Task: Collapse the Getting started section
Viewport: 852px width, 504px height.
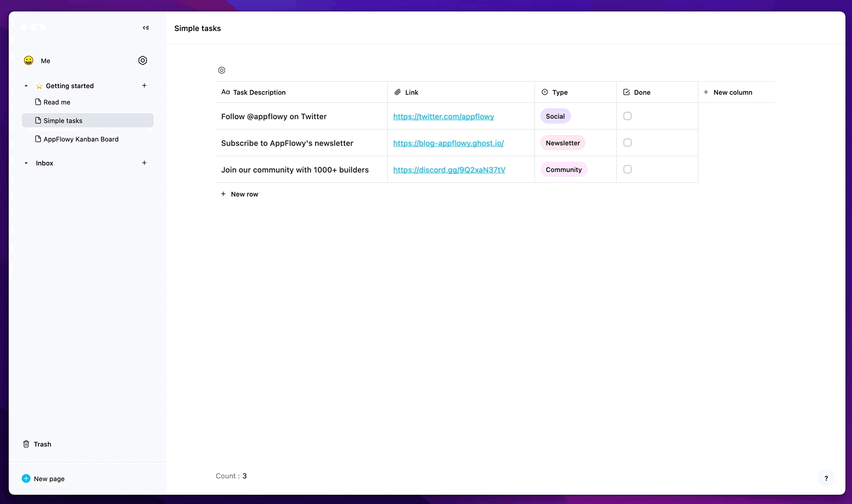Action: coord(26,85)
